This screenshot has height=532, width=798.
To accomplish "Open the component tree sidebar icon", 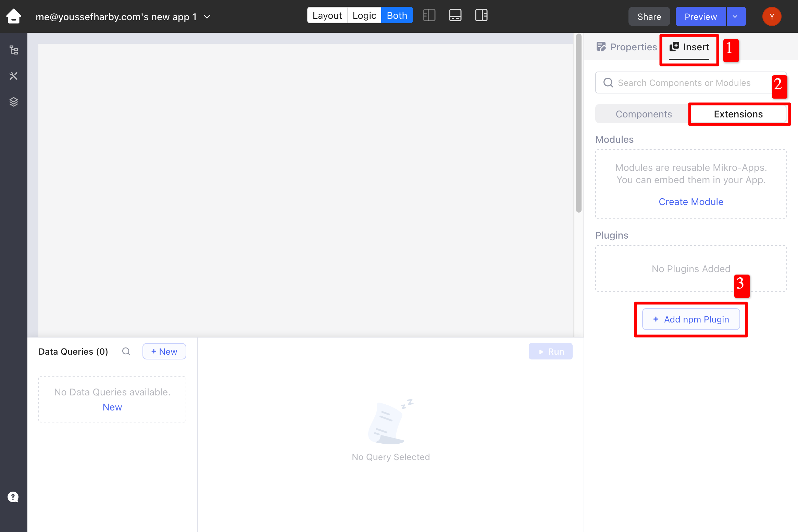I will (14, 50).
